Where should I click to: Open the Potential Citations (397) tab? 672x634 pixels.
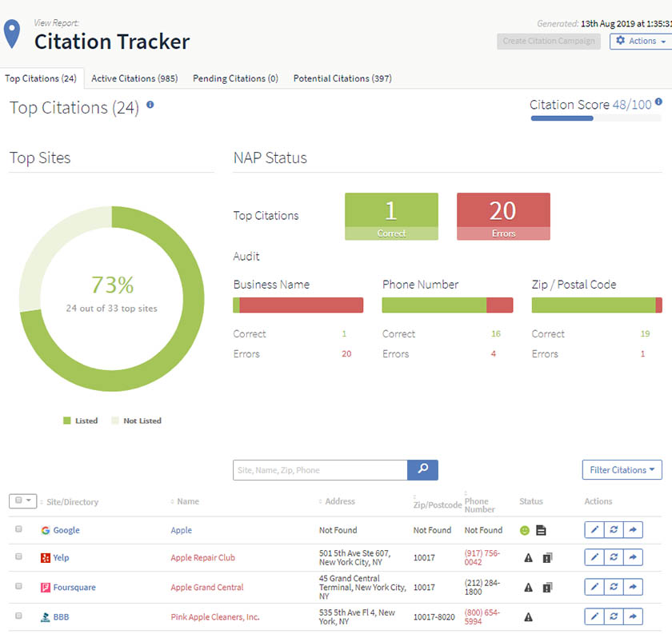point(342,78)
